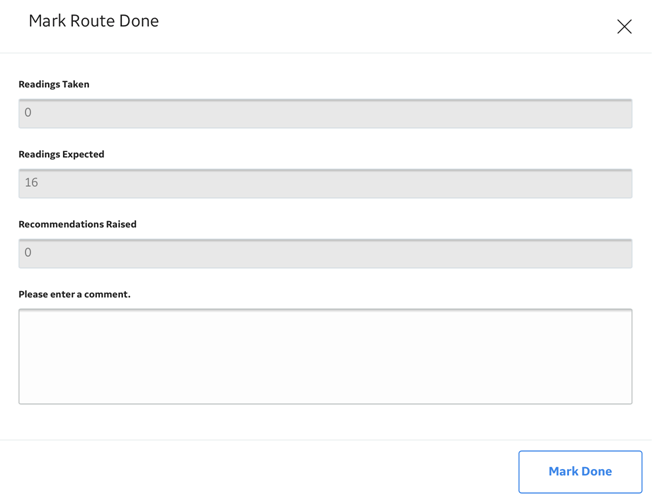The image size is (652, 502).
Task: Click the value 16 in Readings Expected
Action: click(x=31, y=183)
